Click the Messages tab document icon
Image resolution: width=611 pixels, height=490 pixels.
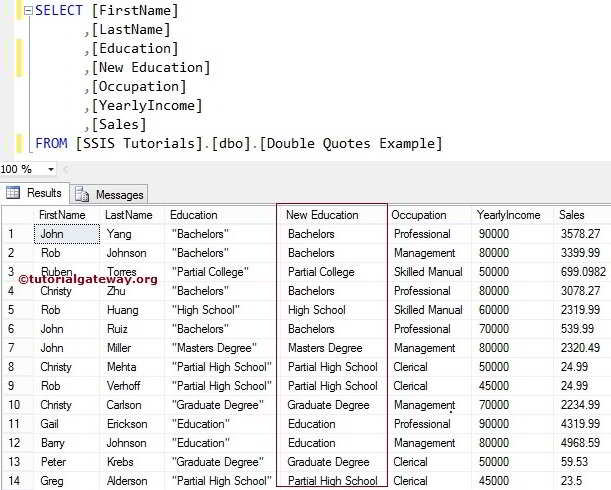click(81, 194)
